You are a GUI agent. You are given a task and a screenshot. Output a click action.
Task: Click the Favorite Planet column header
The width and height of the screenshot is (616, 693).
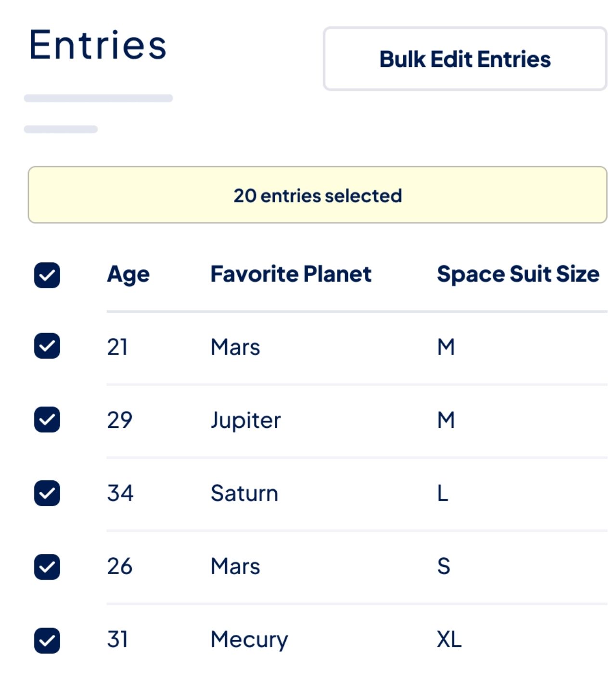(291, 274)
